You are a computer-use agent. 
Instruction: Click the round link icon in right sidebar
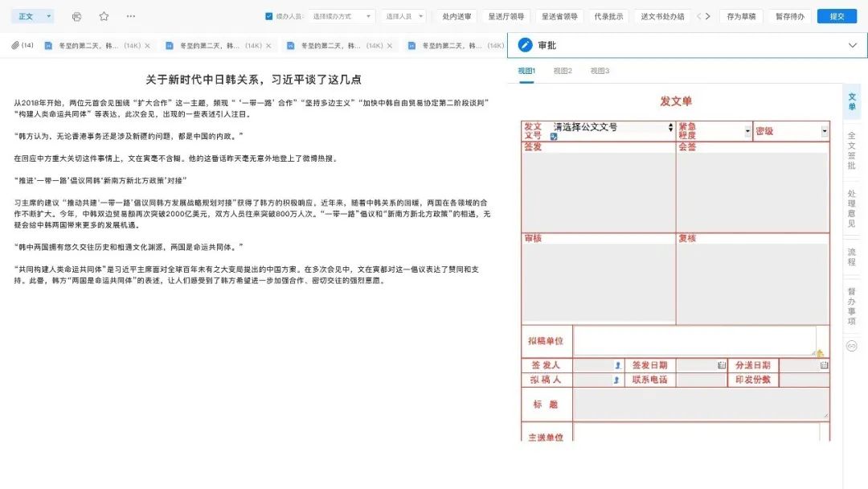852,346
